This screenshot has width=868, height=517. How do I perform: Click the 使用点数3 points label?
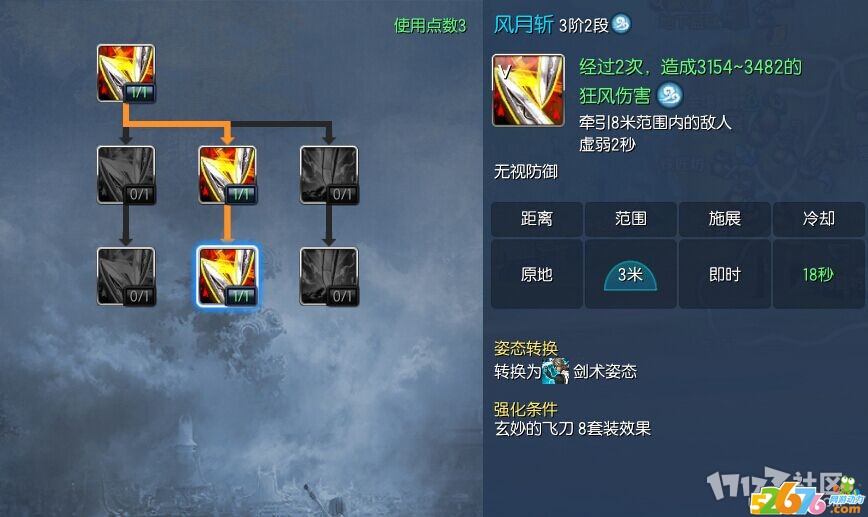(430, 25)
